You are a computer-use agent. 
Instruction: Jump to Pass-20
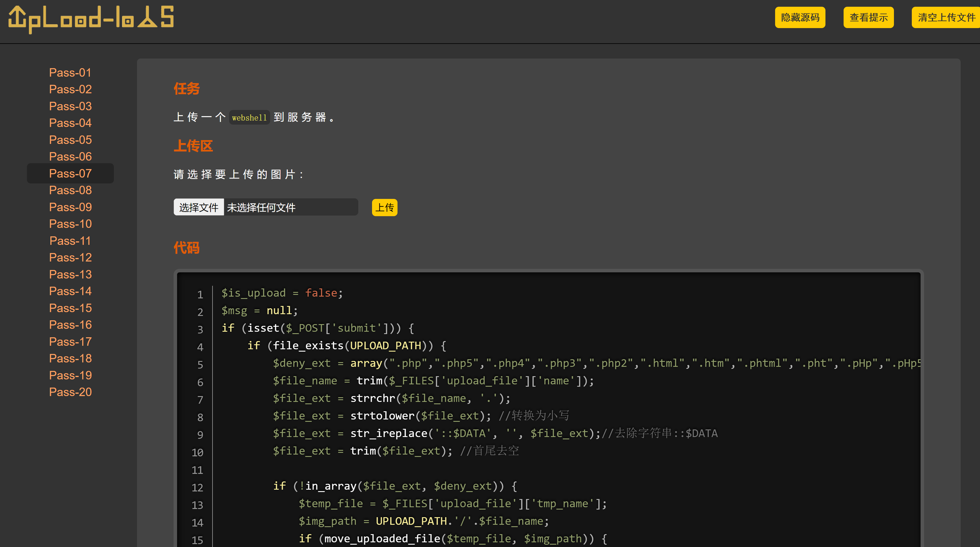pos(70,392)
